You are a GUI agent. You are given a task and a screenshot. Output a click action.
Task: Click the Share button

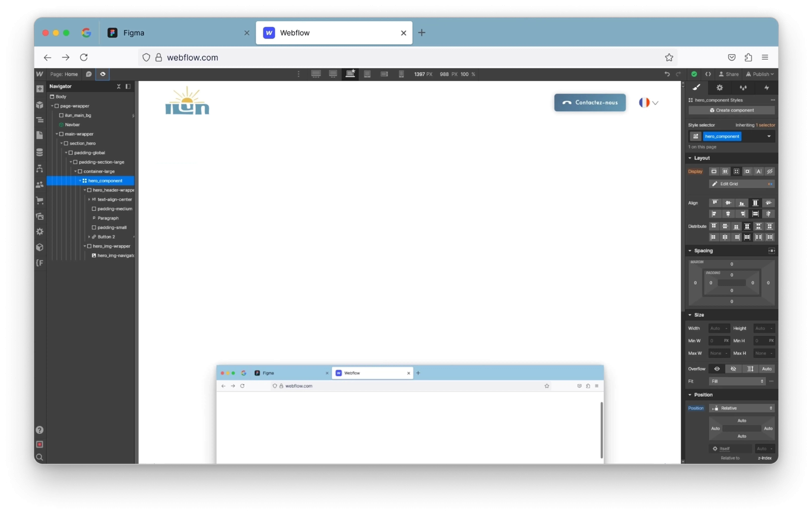(x=729, y=74)
